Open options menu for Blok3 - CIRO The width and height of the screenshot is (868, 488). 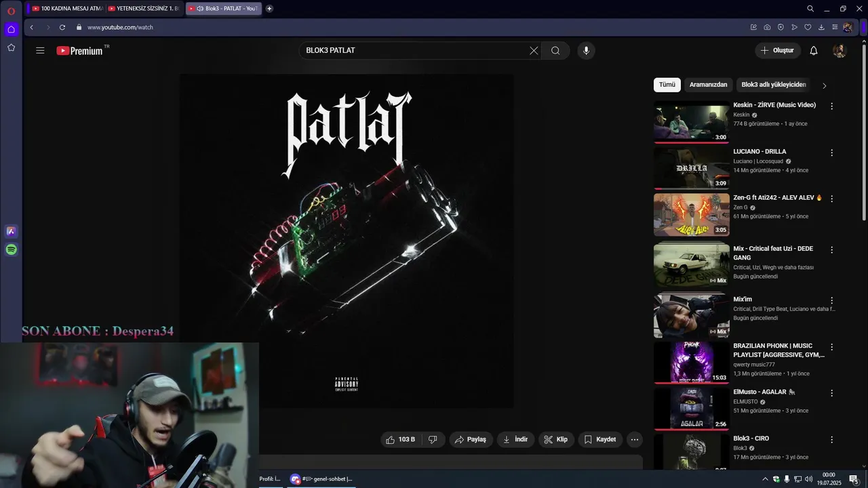point(831,440)
